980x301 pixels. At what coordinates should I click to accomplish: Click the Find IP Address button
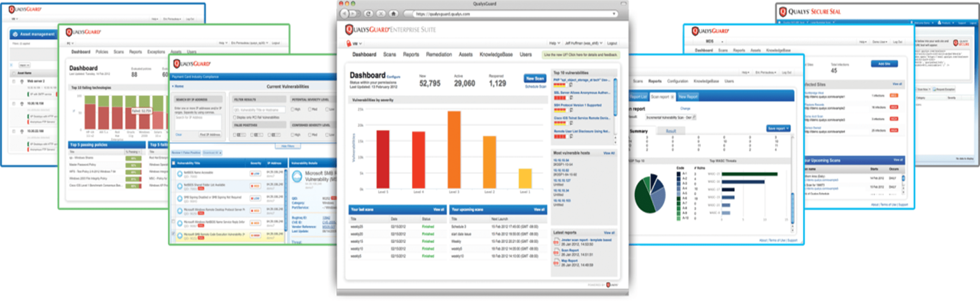tap(210, 135)
